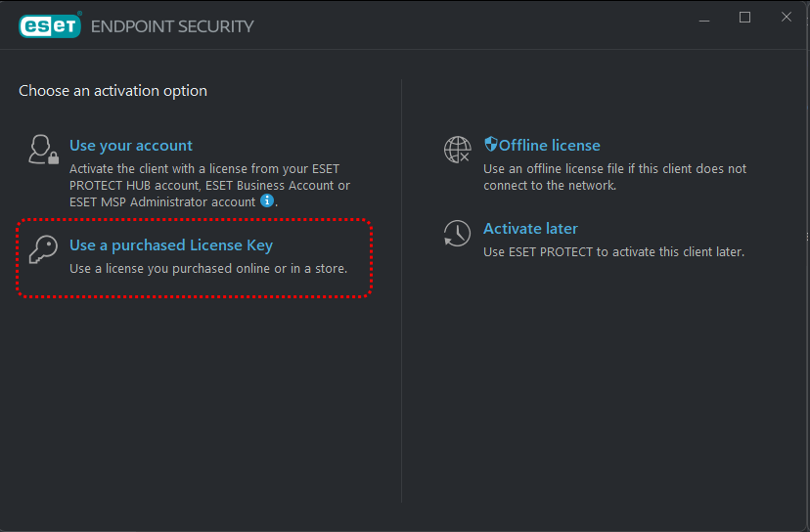Click the small shield icon before Offline license
Image resolution: width=810 pixels, height=532 pixels.
coord(491,145)
